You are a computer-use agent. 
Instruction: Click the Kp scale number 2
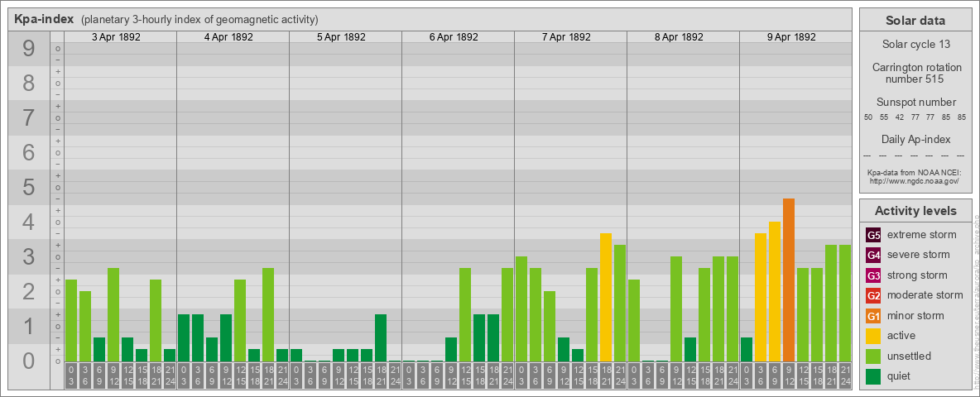pyautogui.click(x=28, y=291)
